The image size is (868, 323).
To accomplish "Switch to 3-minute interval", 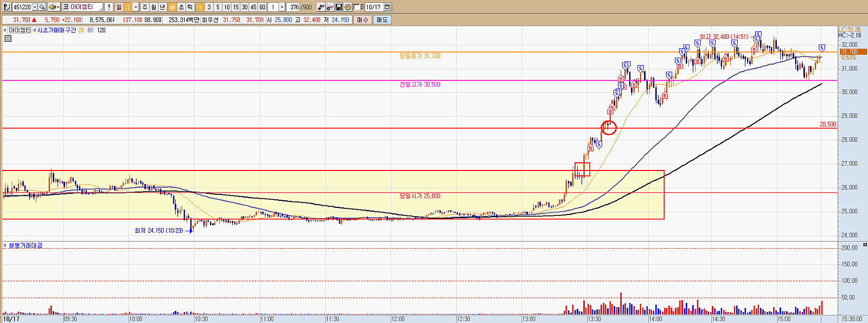I will 209,7.
